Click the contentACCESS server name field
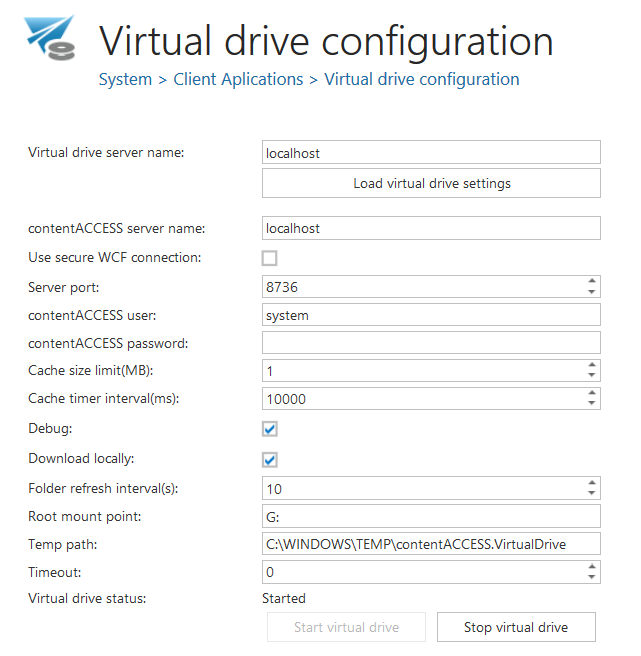641x656 pixels. [x=431, y=228]
